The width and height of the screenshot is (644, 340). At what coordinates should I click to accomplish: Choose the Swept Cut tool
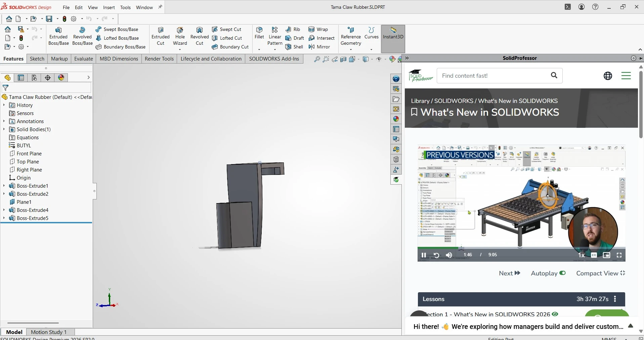point(227,29)
